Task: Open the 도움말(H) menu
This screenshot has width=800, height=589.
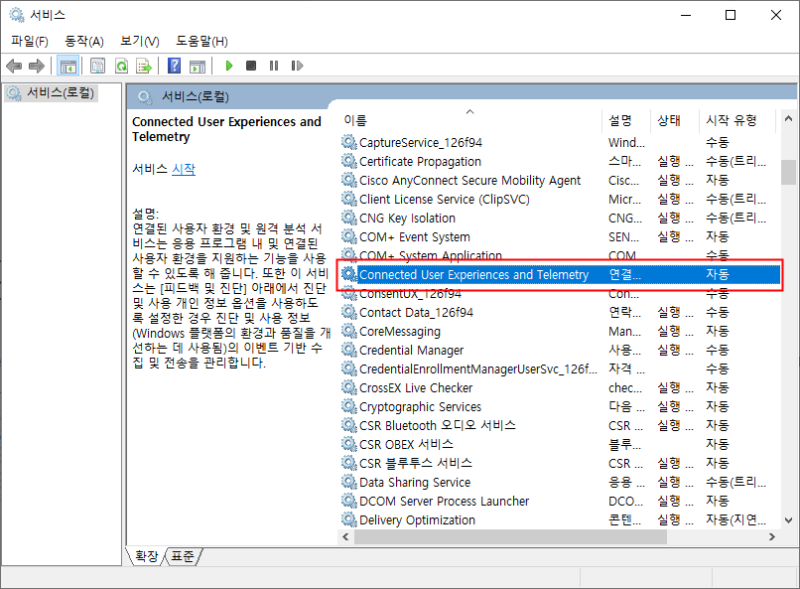Action: (202, 41)
